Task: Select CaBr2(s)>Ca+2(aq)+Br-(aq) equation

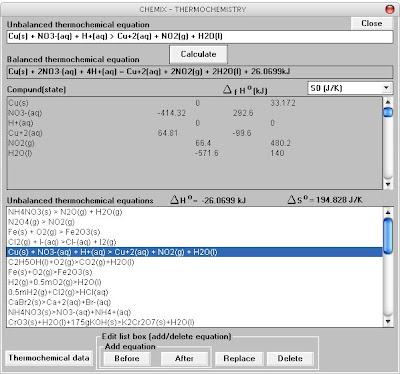Action: (x=195, y=302)
